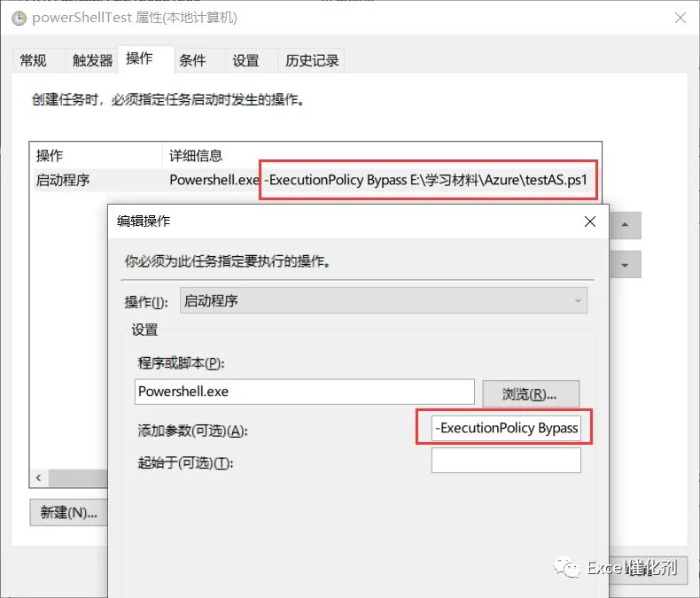Image resolution: width=700 pixels, height=598 pixels.
Task: Select the 启动程序 row in action list
Action: tap(315, 181)
